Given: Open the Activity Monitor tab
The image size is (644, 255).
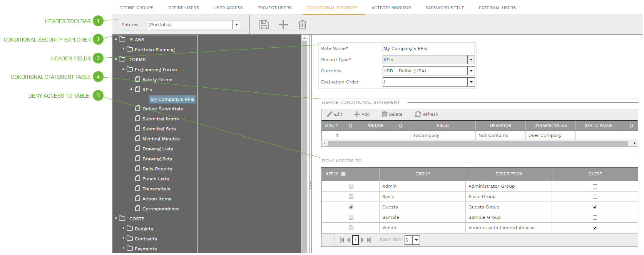Looking at the screenshot, I should pyautogui.click(x=391, y=8).
